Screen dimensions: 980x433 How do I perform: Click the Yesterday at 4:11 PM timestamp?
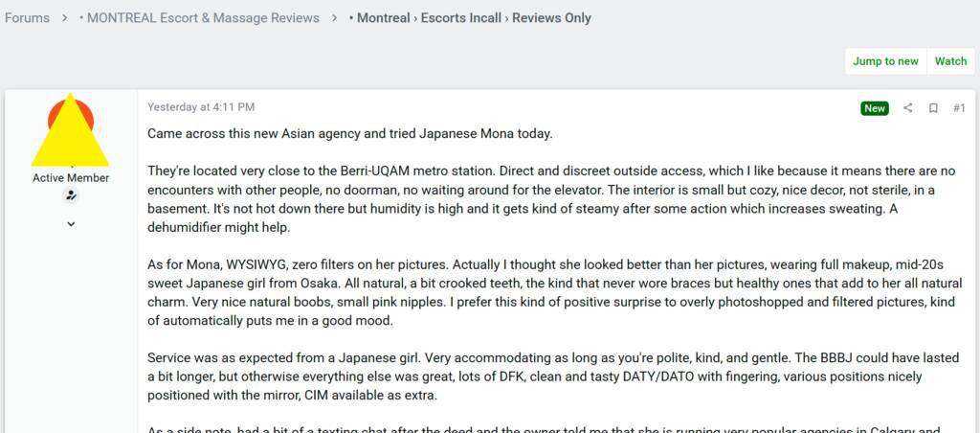point(201,107)
